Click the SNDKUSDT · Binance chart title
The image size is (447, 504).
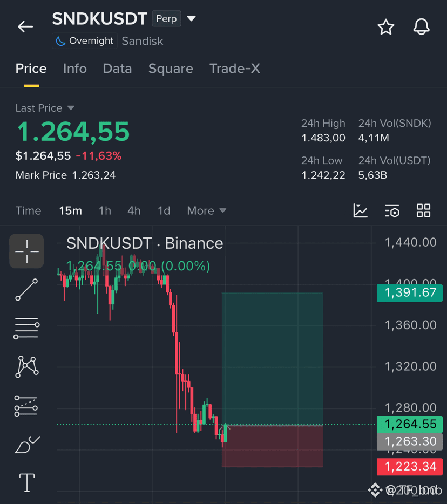tap(145, 243)
